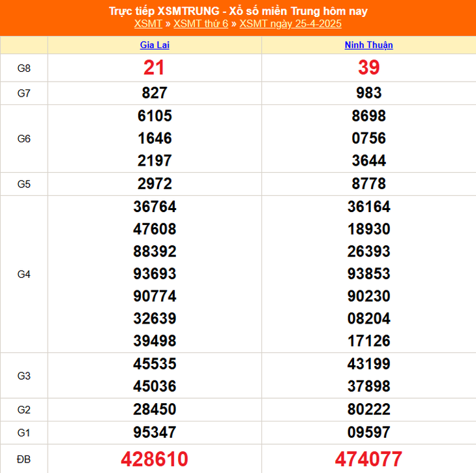Screen dimensions: 476x473
Task: Click Ninh Thuận special prize 474077
Action: coord(368,459)
